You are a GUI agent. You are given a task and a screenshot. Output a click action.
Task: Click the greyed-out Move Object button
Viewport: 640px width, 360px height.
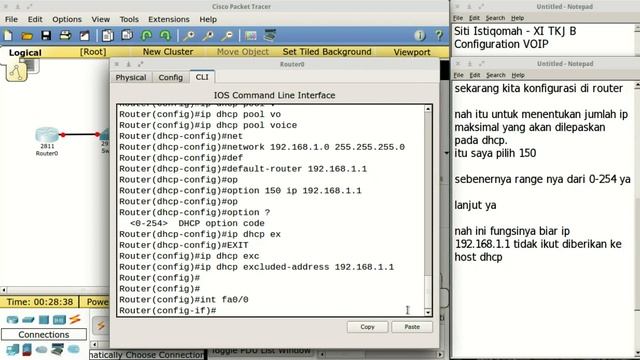click(243, 52)
